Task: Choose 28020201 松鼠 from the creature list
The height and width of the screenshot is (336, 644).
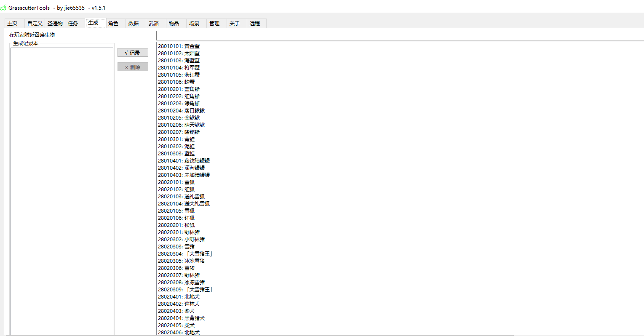Action: click(x=176, y=225)
